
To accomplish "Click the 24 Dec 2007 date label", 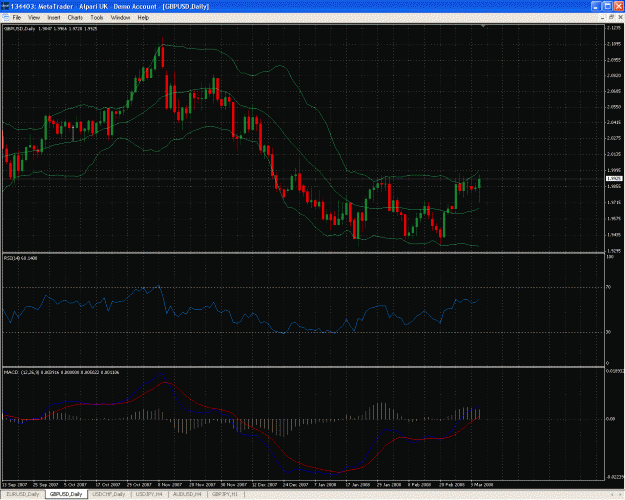I will click(x=295, y=485).
